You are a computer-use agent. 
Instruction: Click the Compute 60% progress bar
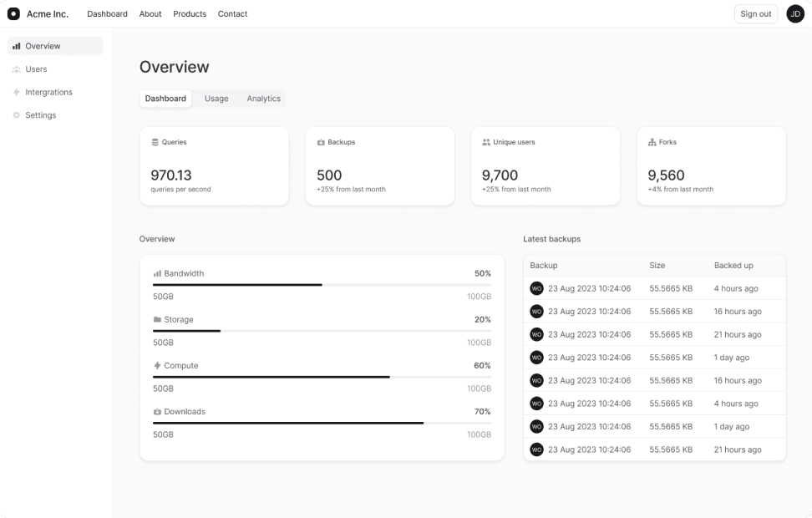[322, 377]
